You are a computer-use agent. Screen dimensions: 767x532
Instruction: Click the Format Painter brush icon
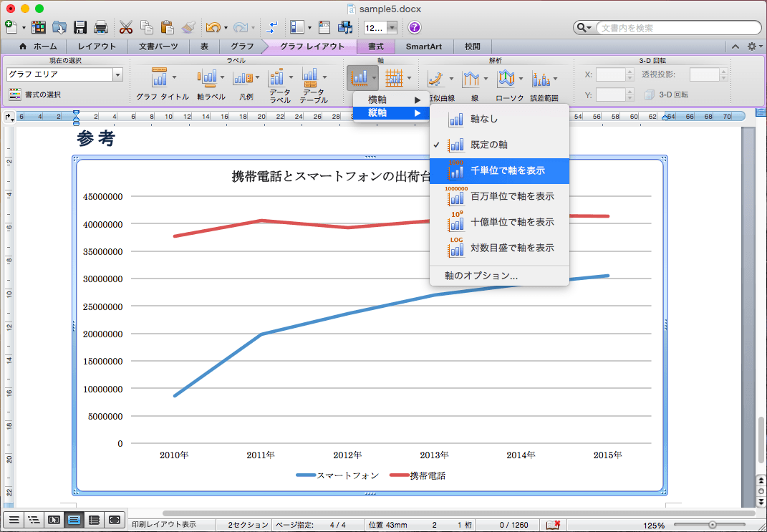(188, 27)
